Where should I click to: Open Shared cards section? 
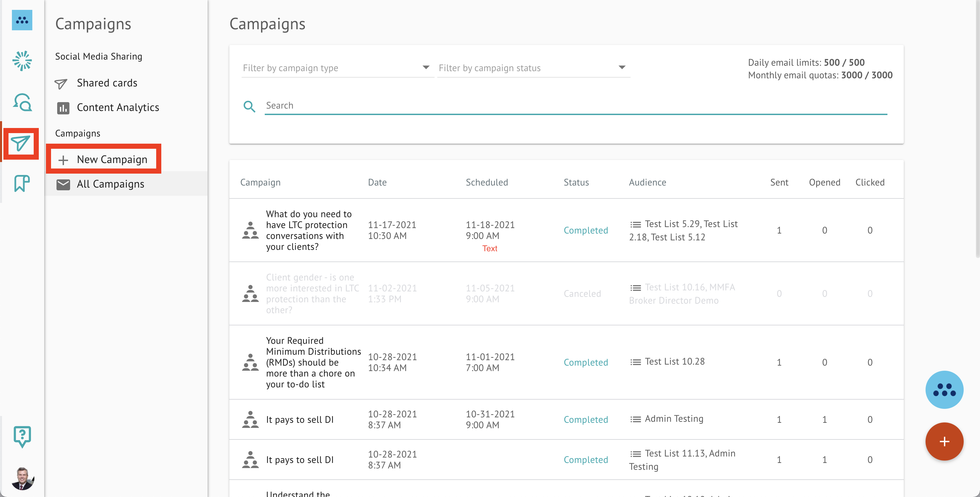pos(107,83)
